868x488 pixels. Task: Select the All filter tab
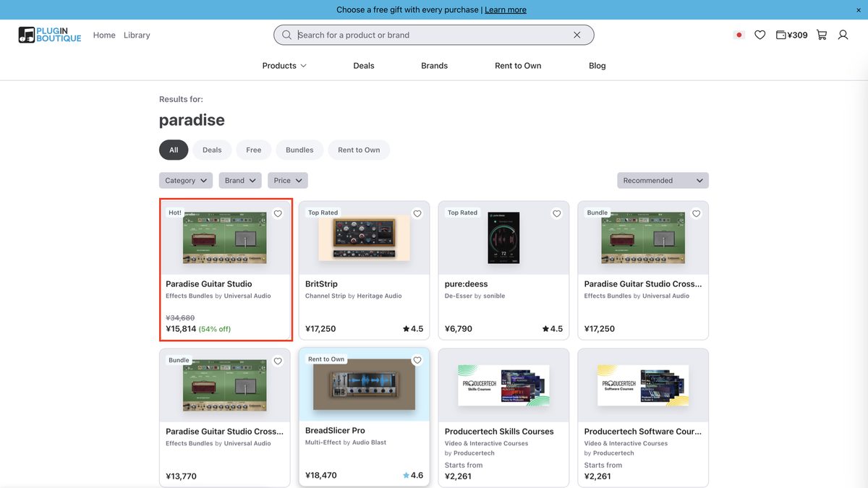point(174,150)
